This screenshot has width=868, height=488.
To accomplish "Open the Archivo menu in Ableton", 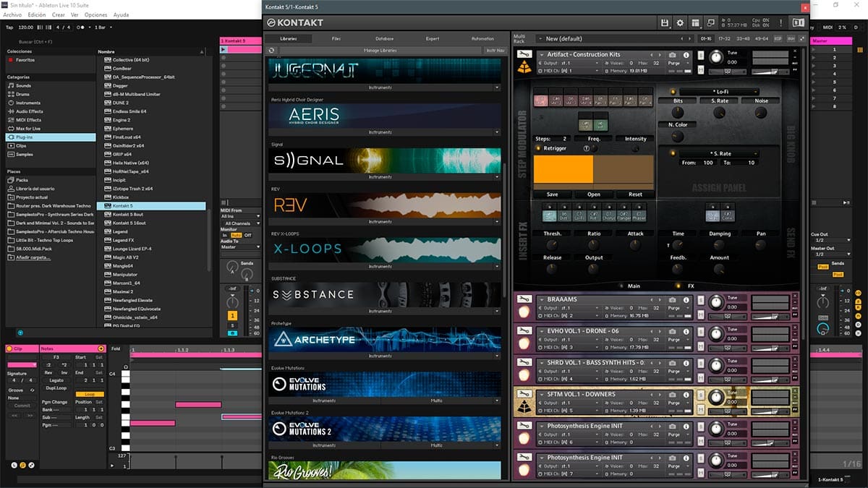I will (12, 14).
